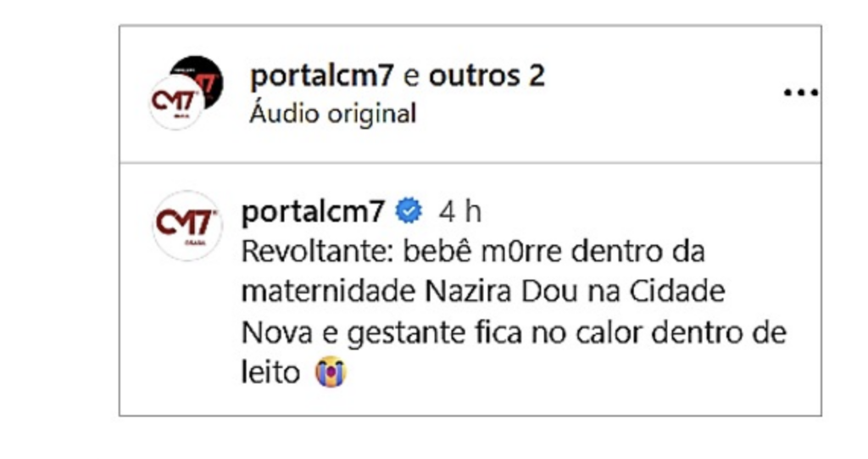Open portalcm7 profile from header username
Viewport: 868px width, 459px height.
pos(322,76)
